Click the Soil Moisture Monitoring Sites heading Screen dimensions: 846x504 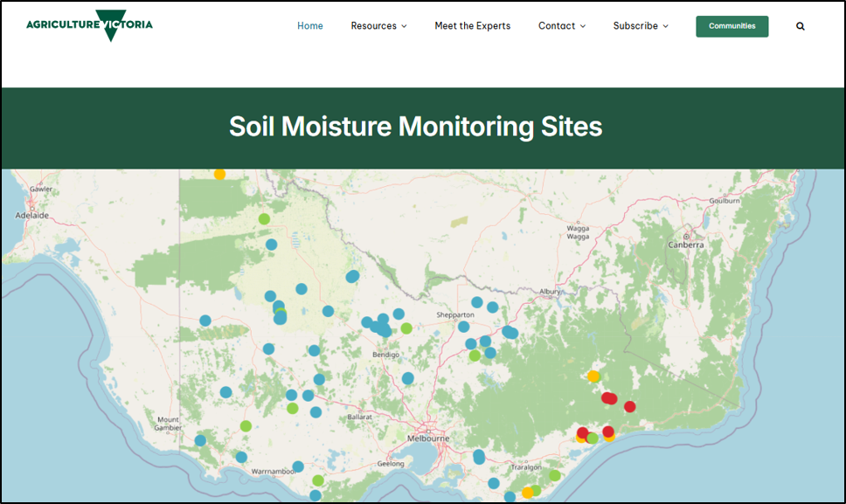[x=415, y=127]
